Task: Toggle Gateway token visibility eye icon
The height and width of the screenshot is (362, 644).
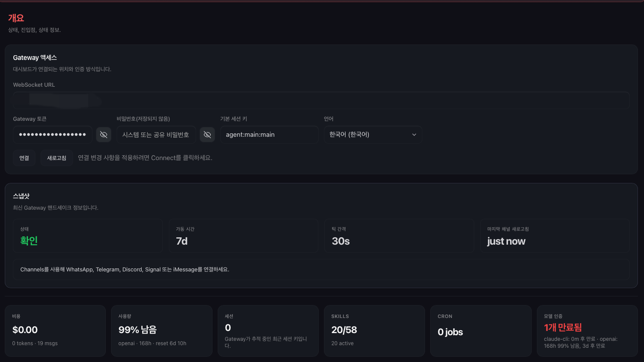Action: [x=104, y=135]
